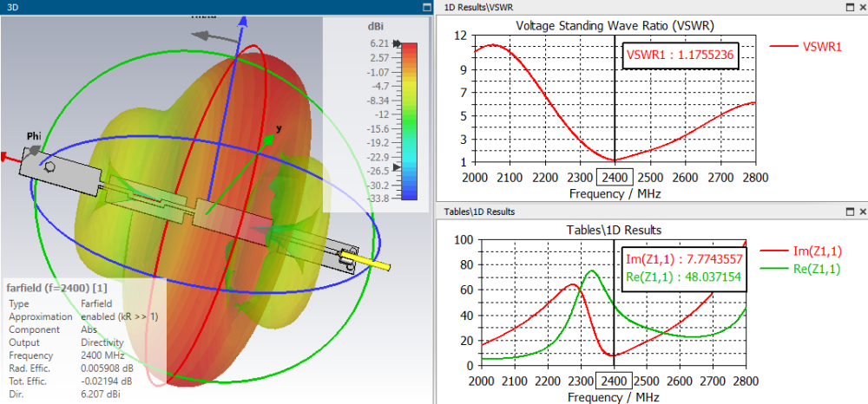868x404 pixels.
Task: Click the lower color ramp marker near -26.5
Action: (397, 167)
